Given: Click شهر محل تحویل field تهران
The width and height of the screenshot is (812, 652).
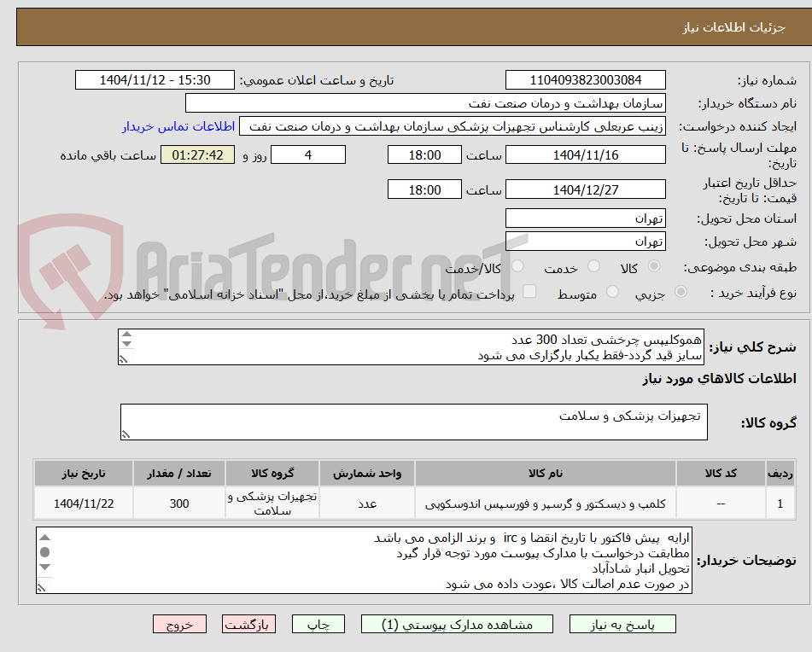Looking at the screenshot, I should 585,242.
